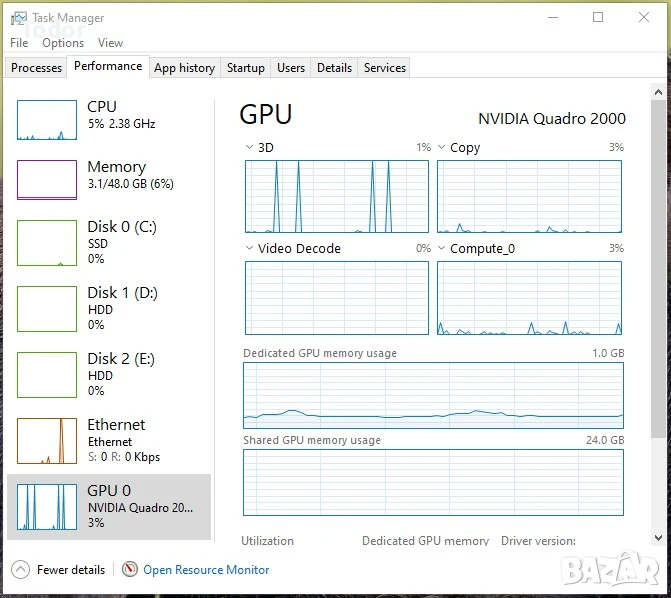Open the Video Decode engine dropdown chevron

249,248
